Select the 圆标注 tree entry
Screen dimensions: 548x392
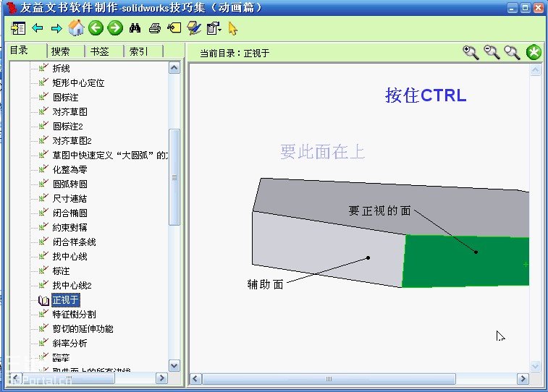(x=65, y=98)
